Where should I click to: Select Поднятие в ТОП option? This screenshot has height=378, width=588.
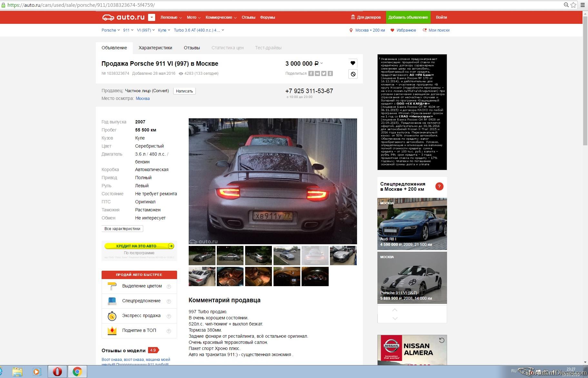click(139, 331)
